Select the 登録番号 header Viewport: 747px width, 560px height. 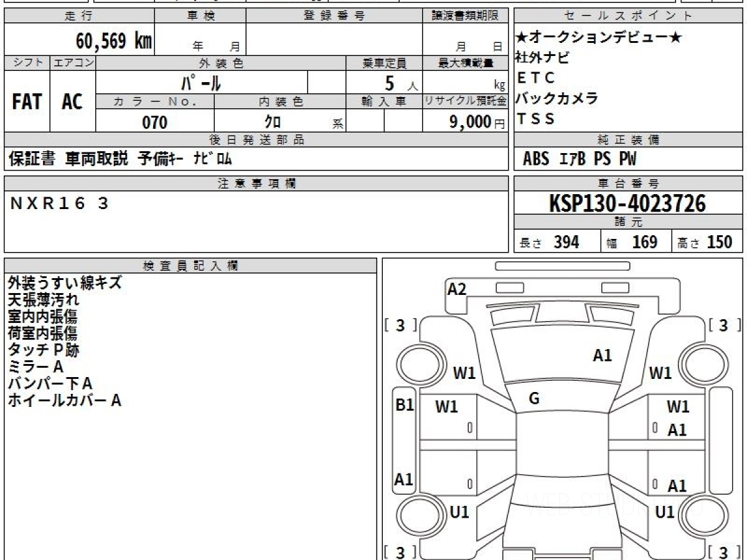[x=334, y=16]
